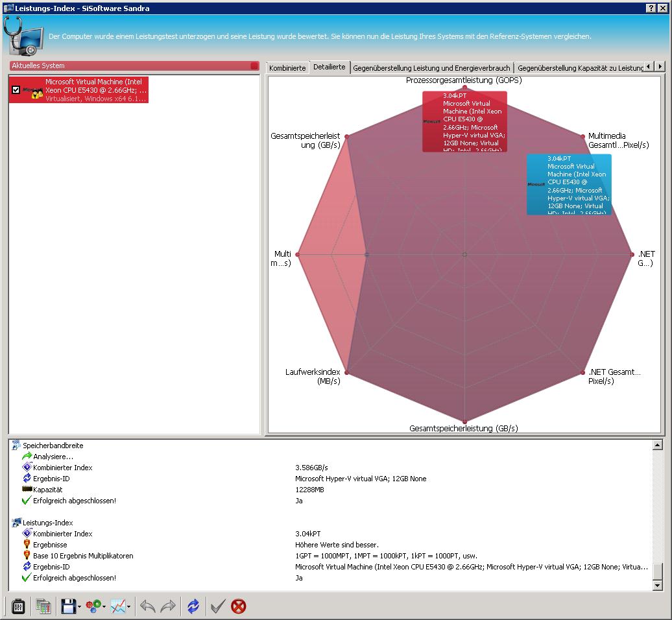
Task: Uncheck the Microsoft Virtual Machine system checkbox
Action: pyautogui.click(x=16, y=90)
